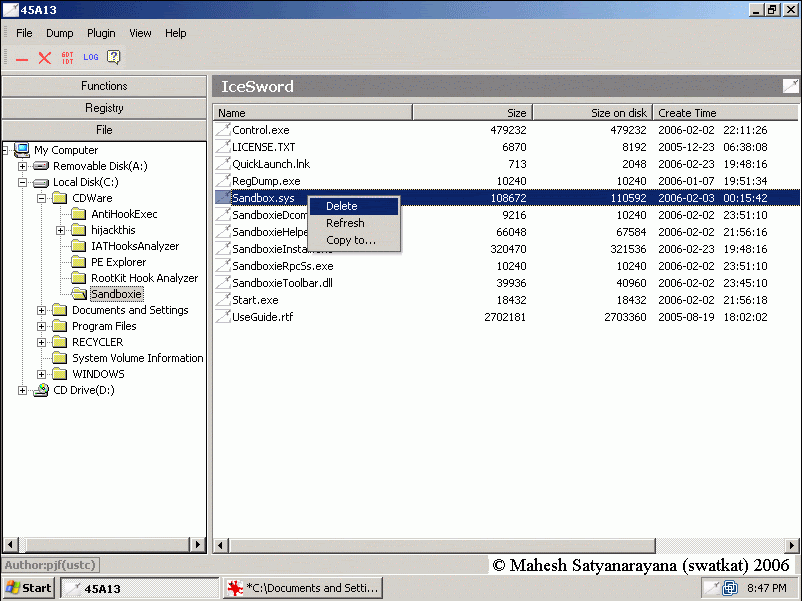Click the Start.exe file icon

click(x=223, y=300)
